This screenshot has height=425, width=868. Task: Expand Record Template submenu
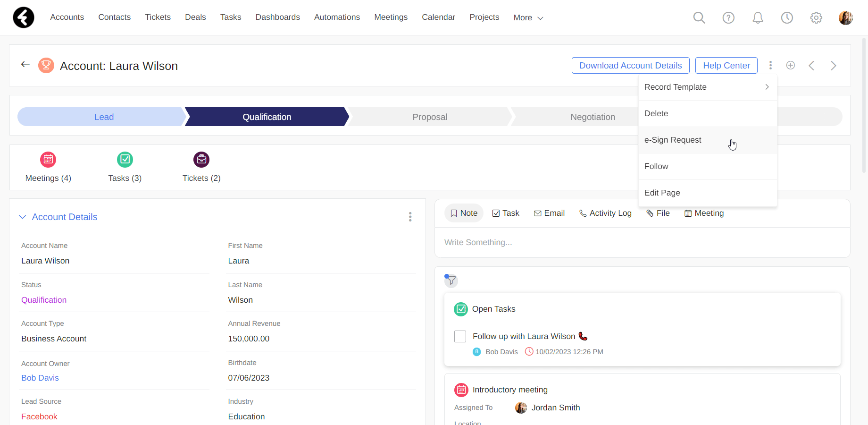point(708,87)
